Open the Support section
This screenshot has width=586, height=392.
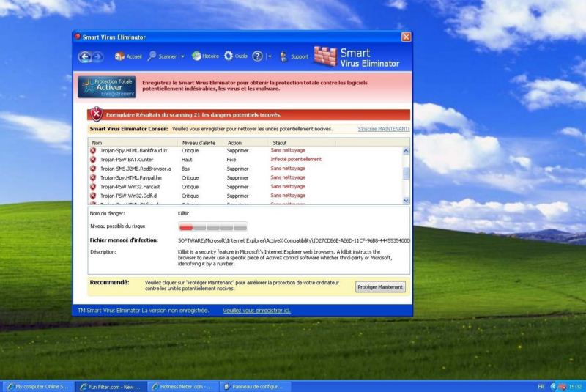pyautogui.click(x=294, y=57)
